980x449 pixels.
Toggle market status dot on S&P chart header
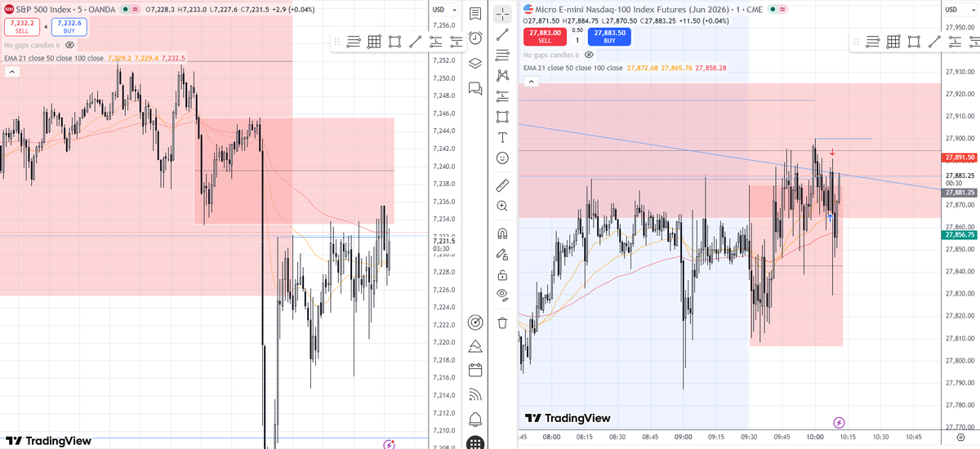click(124, 10)
